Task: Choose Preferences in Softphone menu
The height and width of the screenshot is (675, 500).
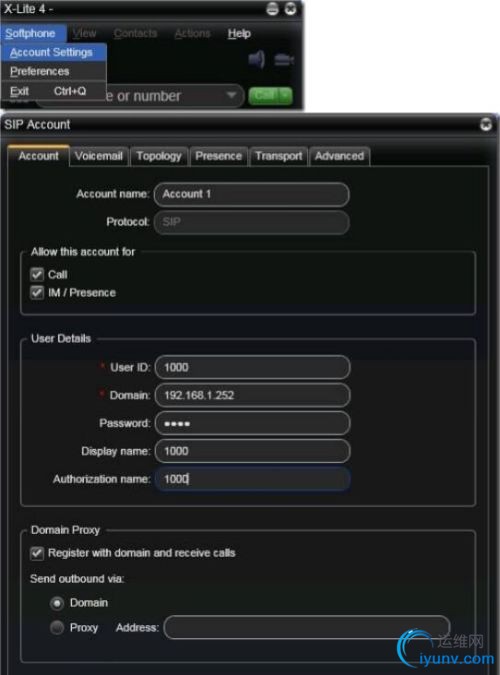Action: (54, 71)
